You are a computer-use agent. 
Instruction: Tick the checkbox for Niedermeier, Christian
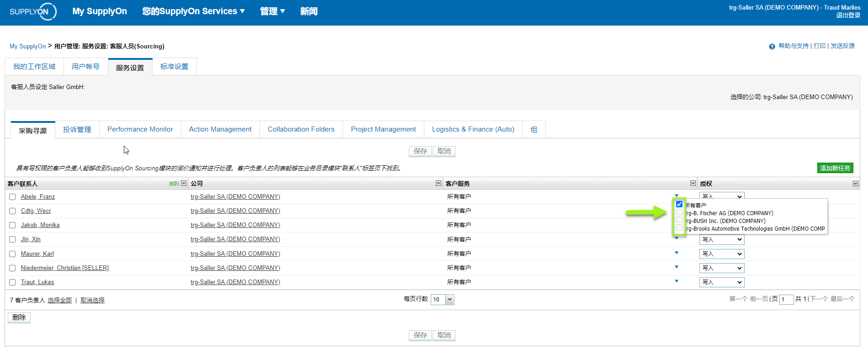pyautogui.click(x=12, y=268)
